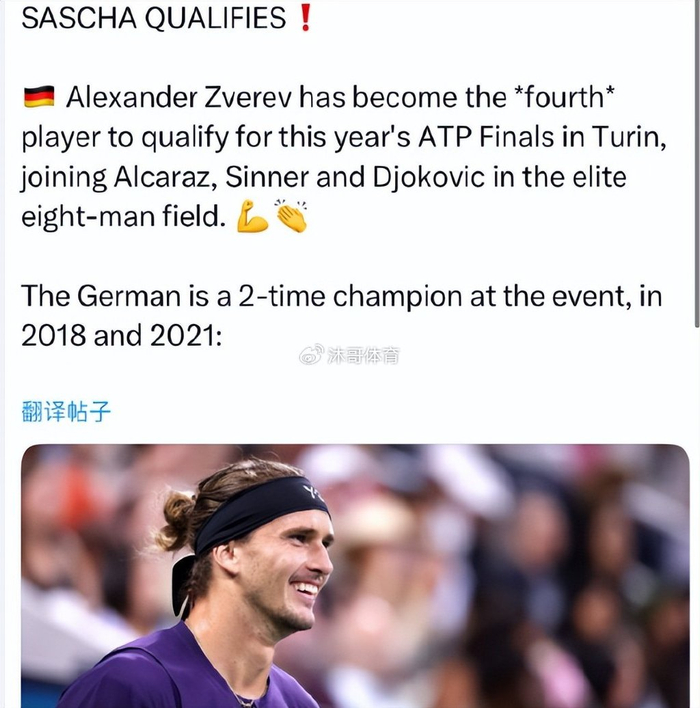This screenshot has height=708, width=700.
Task: Click the flexed biceps emoji
Action: click(252, 218)
